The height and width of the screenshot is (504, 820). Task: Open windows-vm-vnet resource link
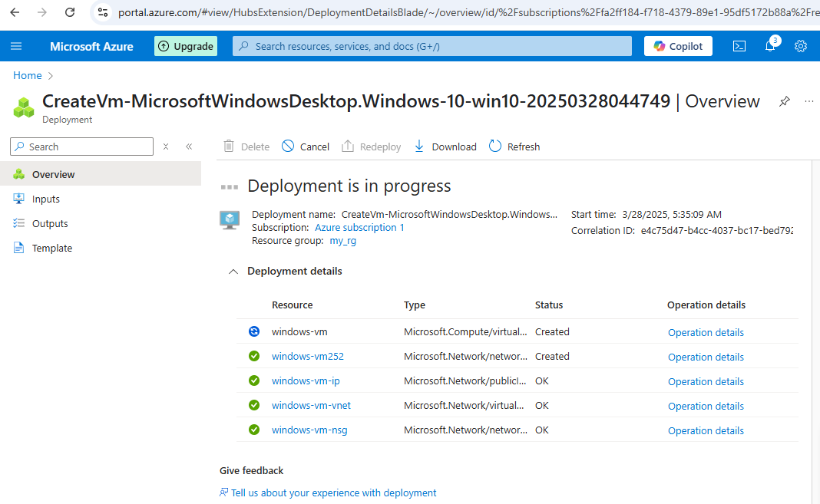311,405
